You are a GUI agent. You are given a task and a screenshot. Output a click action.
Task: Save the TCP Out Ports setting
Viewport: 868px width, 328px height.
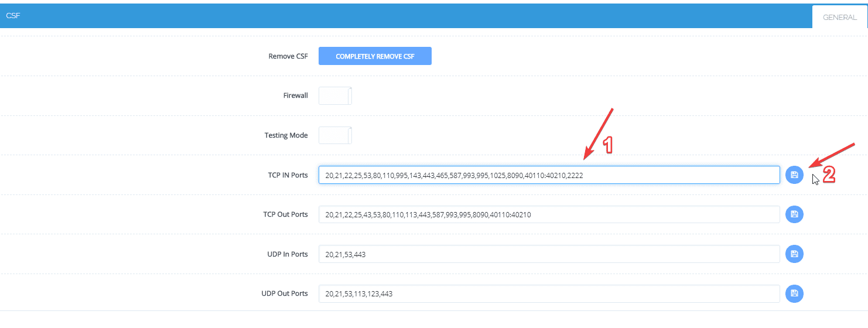(794, 214)
